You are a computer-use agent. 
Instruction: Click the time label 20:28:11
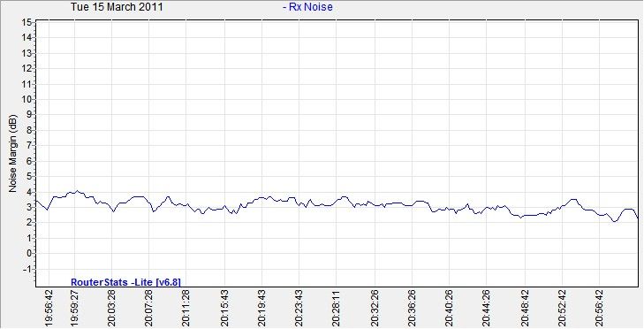pyautogui.click(x=336, y=308)
